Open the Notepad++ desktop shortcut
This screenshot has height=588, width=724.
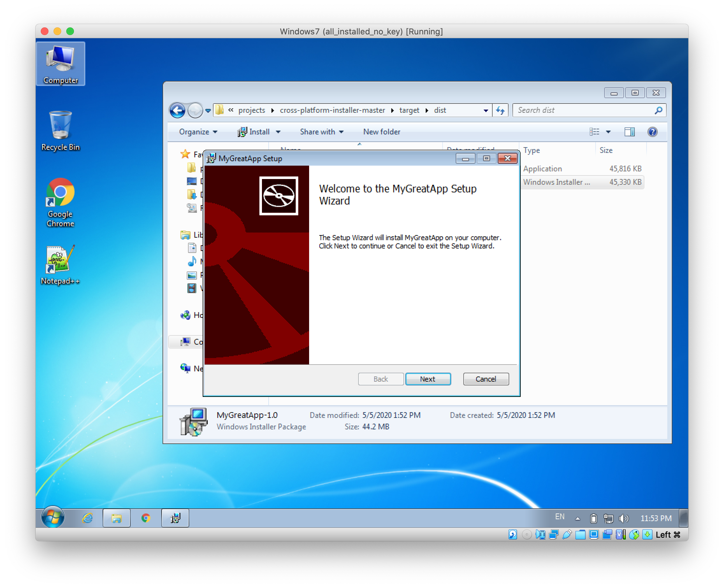click(x=60, y=264)
